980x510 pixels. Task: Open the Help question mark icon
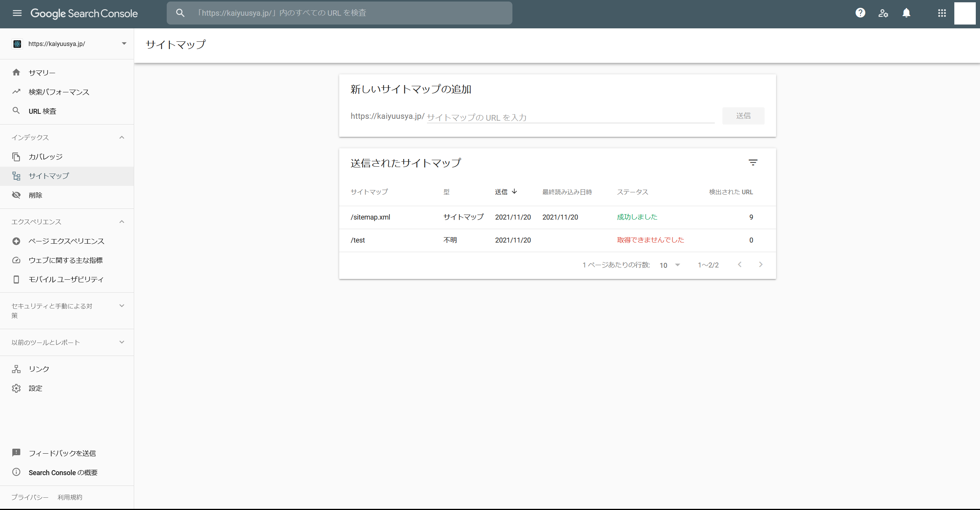pyautogui.click(x=860, y=13)
